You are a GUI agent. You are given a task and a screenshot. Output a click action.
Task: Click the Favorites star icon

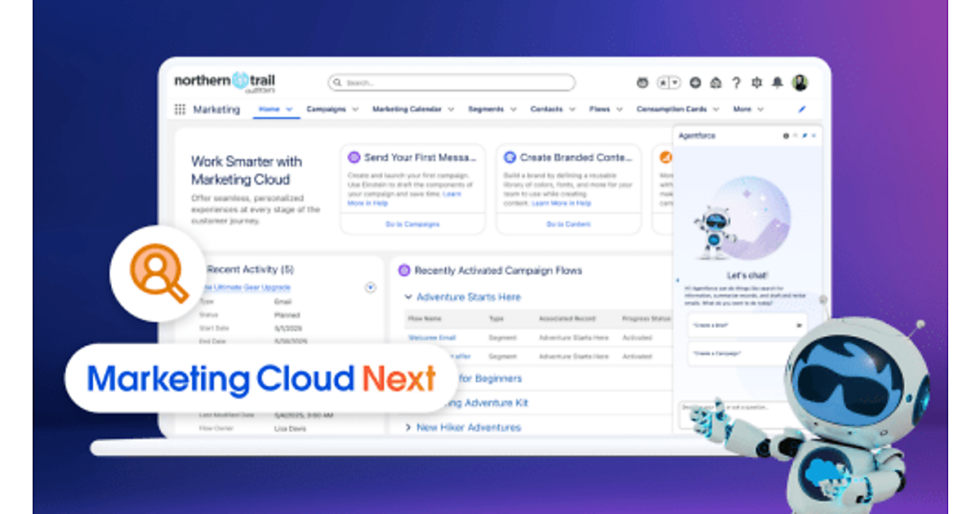pos(664,82)
